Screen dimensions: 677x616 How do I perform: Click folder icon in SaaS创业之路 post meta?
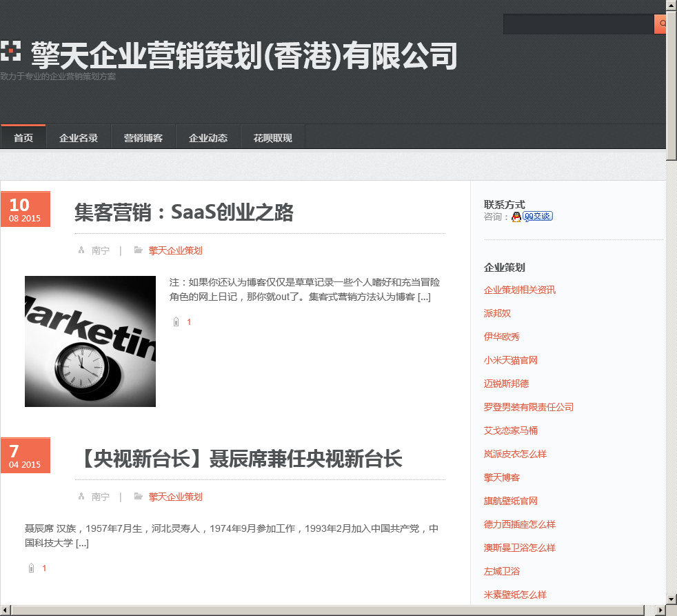coord(138,250)
